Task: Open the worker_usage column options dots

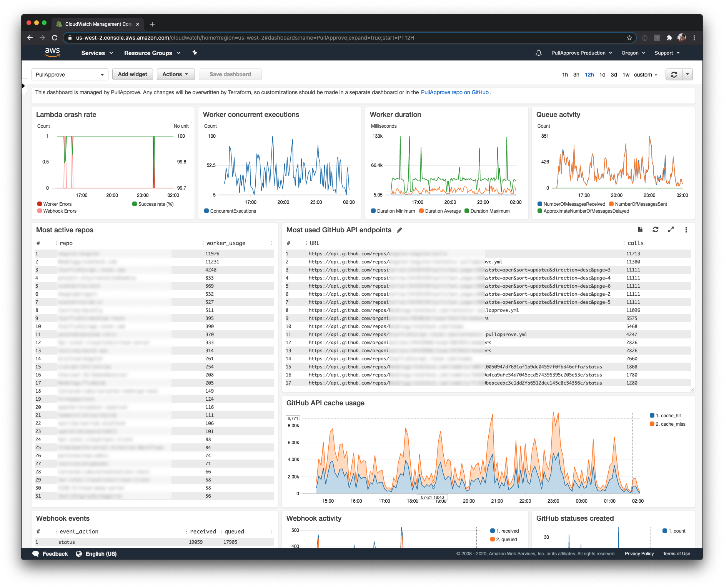Action: click(272, 243)
